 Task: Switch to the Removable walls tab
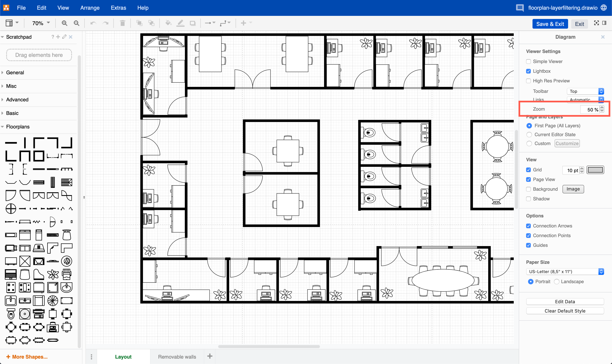tap(177, 357)
